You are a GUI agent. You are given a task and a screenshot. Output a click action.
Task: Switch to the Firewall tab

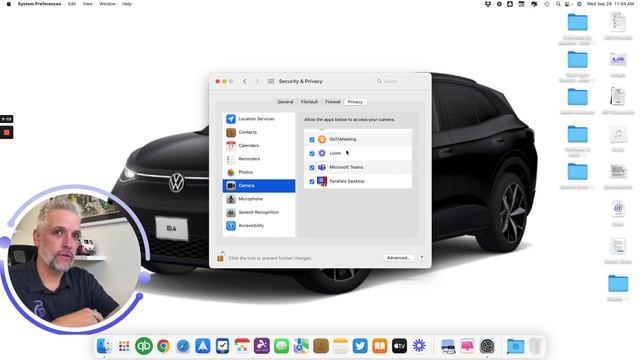[x=333, y=102]
